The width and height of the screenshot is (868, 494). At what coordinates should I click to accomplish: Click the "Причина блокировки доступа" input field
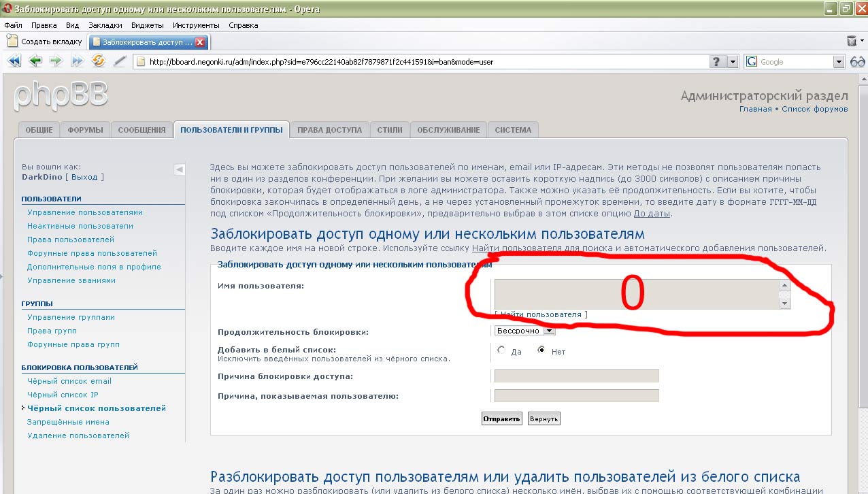[576, 376]
